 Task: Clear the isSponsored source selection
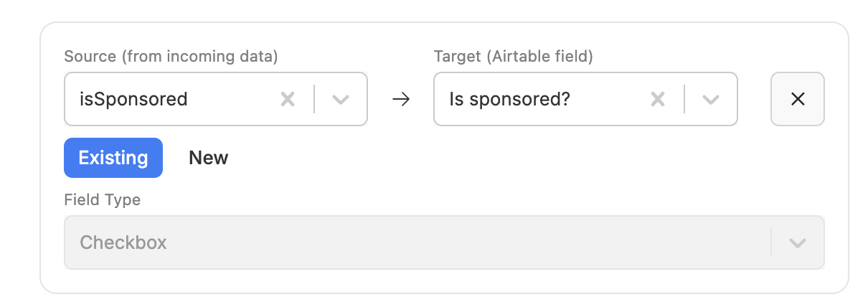[288, 100]
